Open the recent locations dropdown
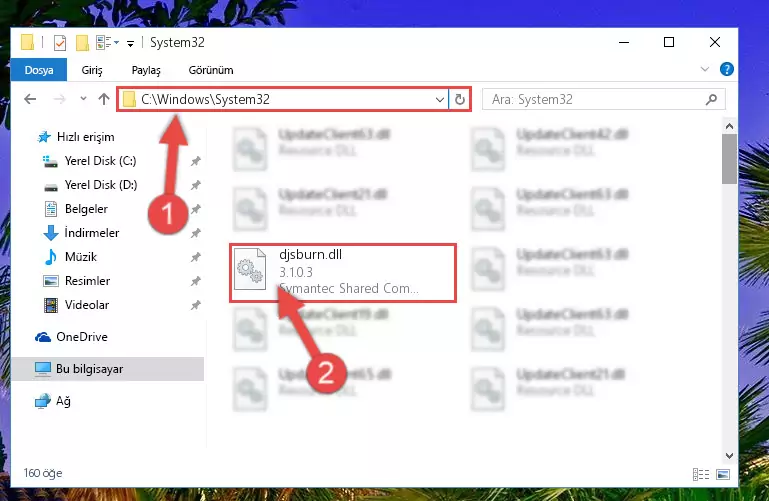The image size is (769, 501). tap(83, 99)
